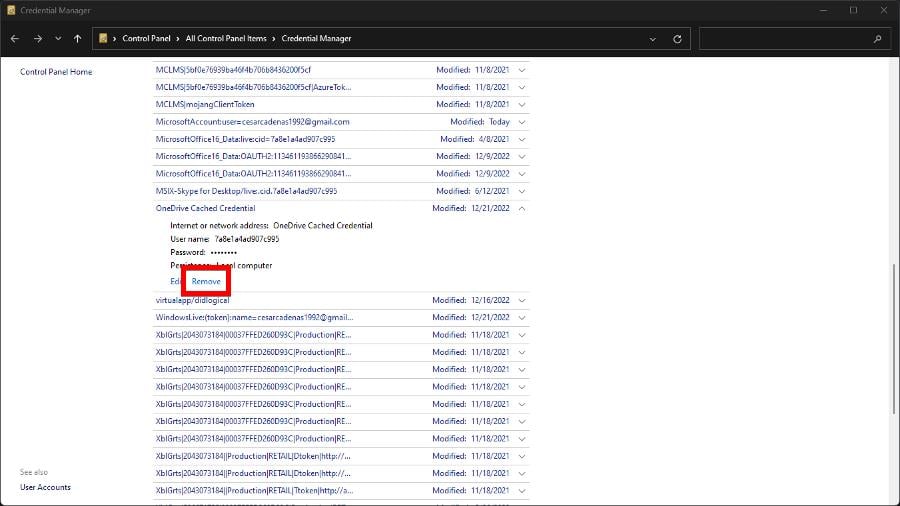Open the MicrosoftOffice16_Data:live:cid entry name
Screen dimensions: 900x506
click(245, 139)
